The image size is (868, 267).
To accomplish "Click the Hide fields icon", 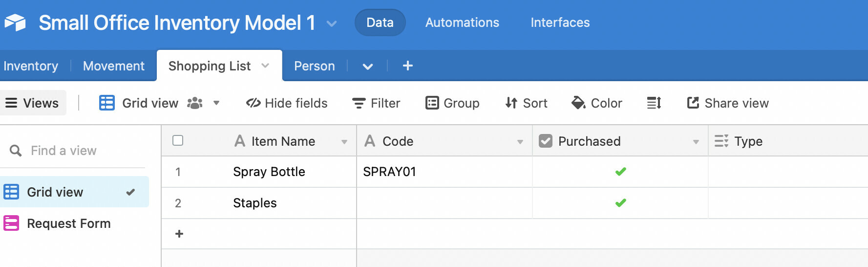I will coord(253,103).
